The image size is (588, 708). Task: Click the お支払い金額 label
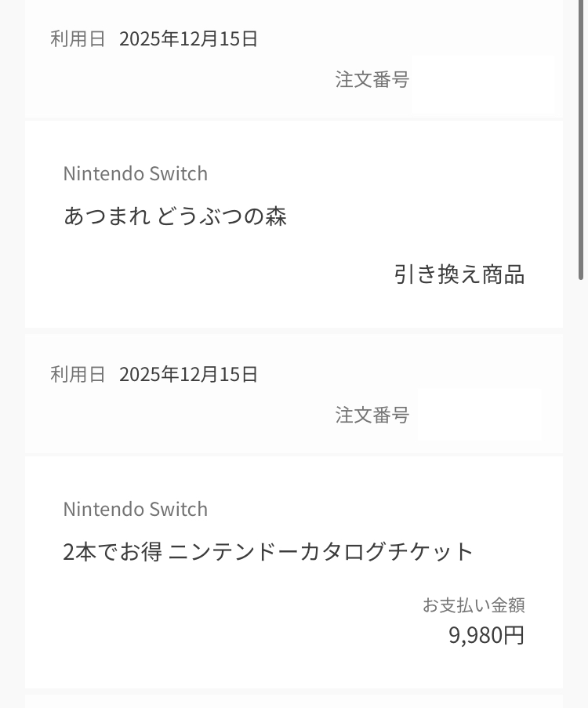click(x=474, y=605)
